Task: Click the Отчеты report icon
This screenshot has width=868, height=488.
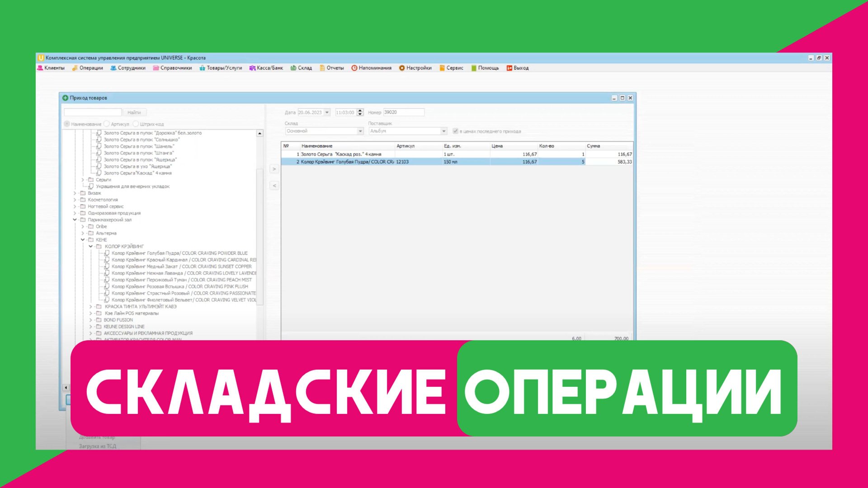Action: click(x=322, y=68)
